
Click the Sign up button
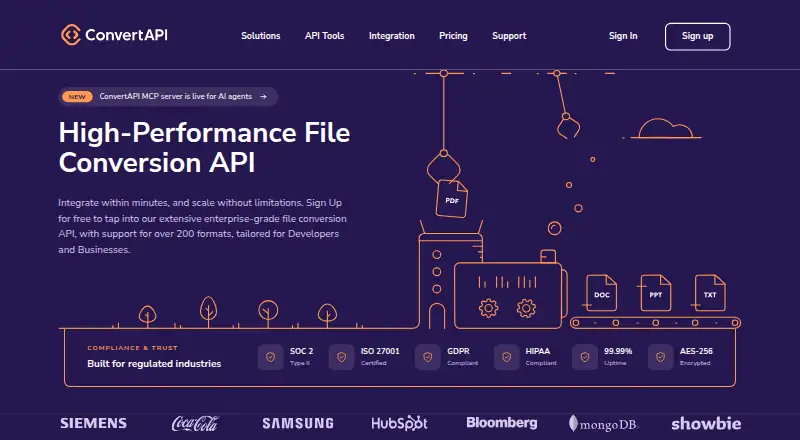tap(697, 36)
